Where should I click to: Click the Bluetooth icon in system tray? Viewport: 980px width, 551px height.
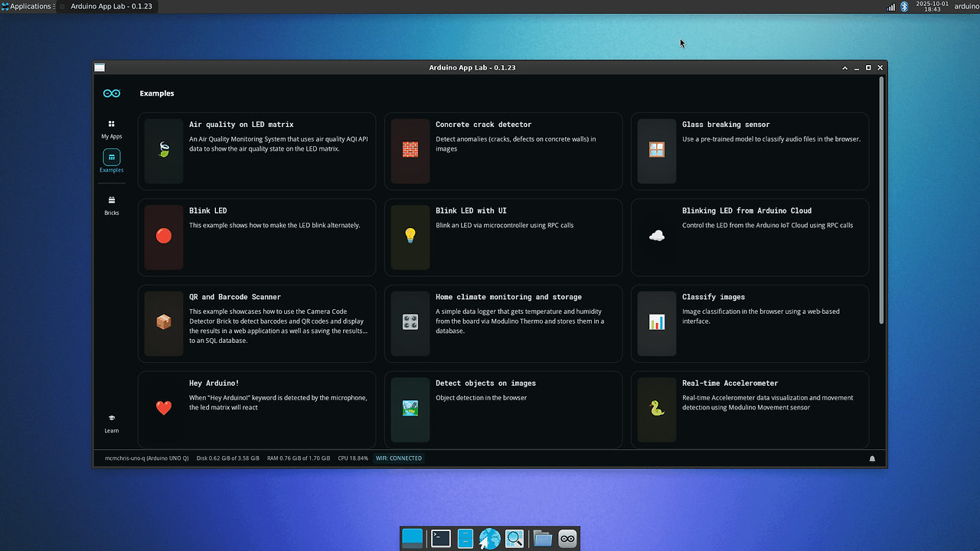pos(903,6)
